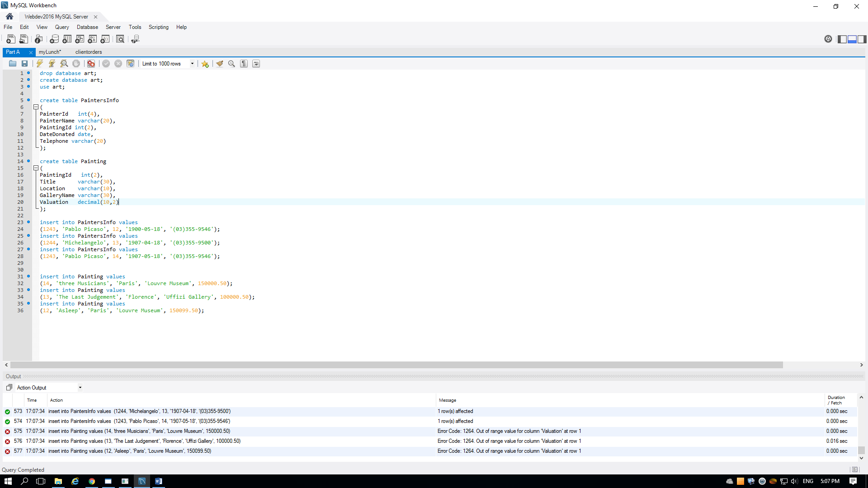Run EXPLAIN on current statement
This screenshot has height=488, width=868.
tap(64, 64)
